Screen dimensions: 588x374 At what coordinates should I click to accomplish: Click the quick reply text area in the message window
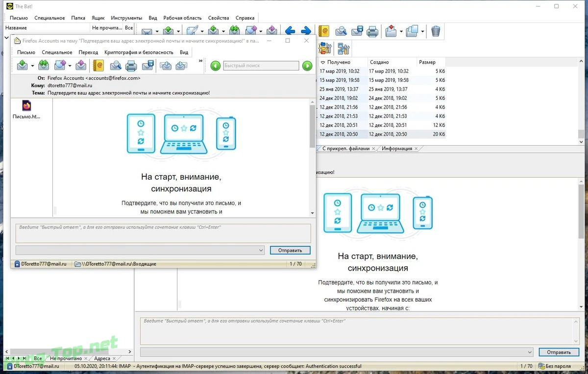163,233
